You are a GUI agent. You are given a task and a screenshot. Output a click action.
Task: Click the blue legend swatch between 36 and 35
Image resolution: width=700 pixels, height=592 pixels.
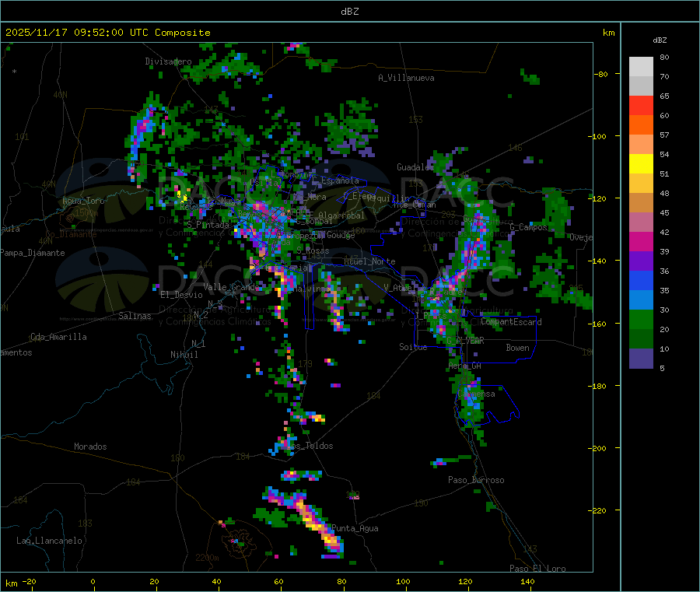pyautogui.click(x=641, y=280)
